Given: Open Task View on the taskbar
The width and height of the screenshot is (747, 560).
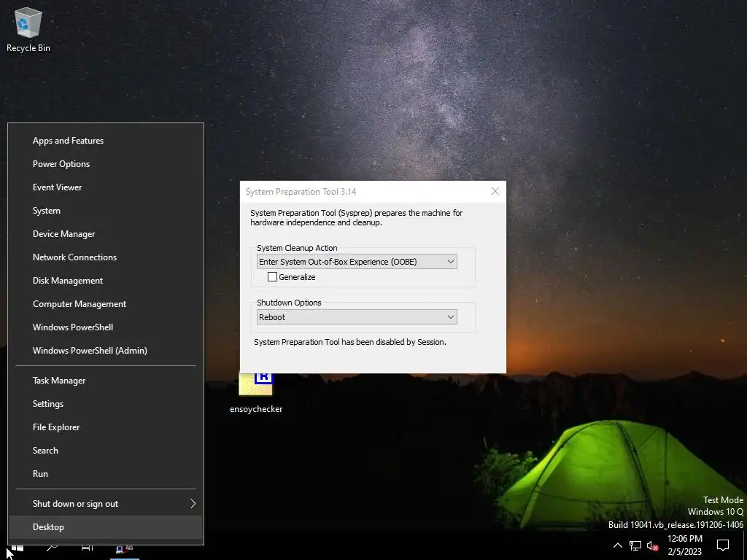Looking at the screenshot, I should pos(88,548).
